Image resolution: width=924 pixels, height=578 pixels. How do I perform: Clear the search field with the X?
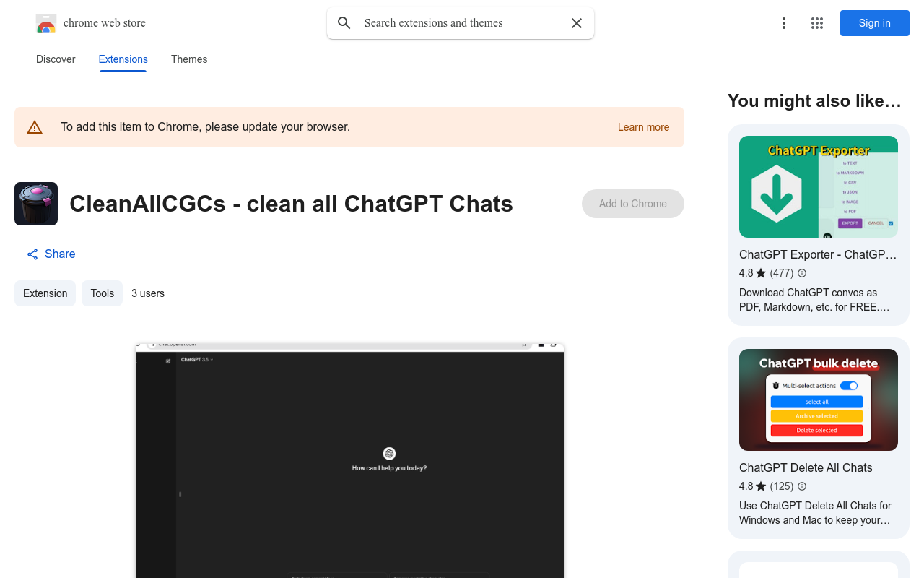pyautogui.click(x=576, y=23)
